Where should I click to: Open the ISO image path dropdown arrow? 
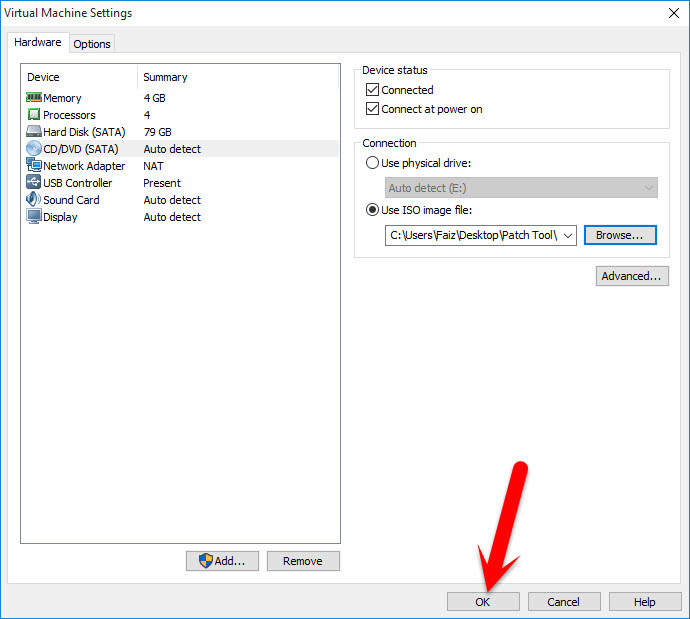[x=568, y=235]
